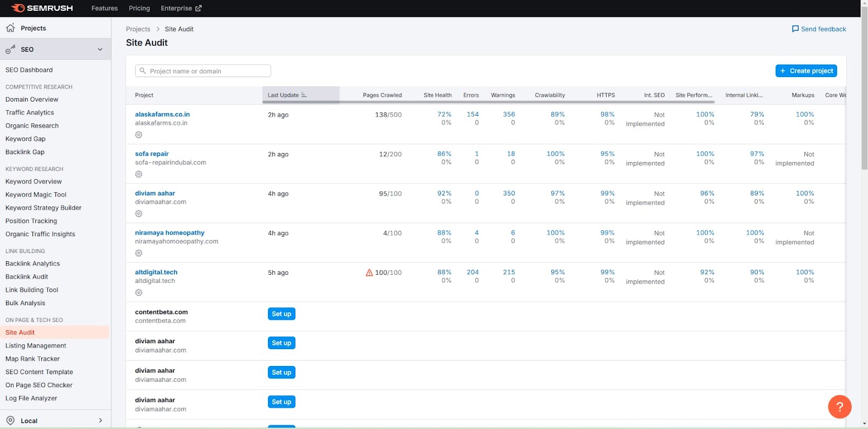This screenshot has height=429, width=868.
Task: Open Position Tracking in sidebar
Action: coord(31,221)
